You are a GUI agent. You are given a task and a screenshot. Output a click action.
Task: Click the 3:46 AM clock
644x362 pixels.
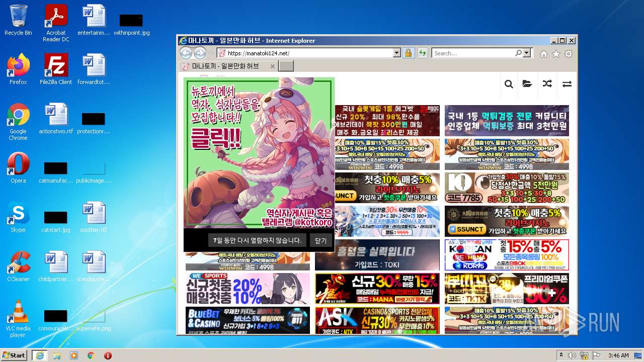[618, 355]
